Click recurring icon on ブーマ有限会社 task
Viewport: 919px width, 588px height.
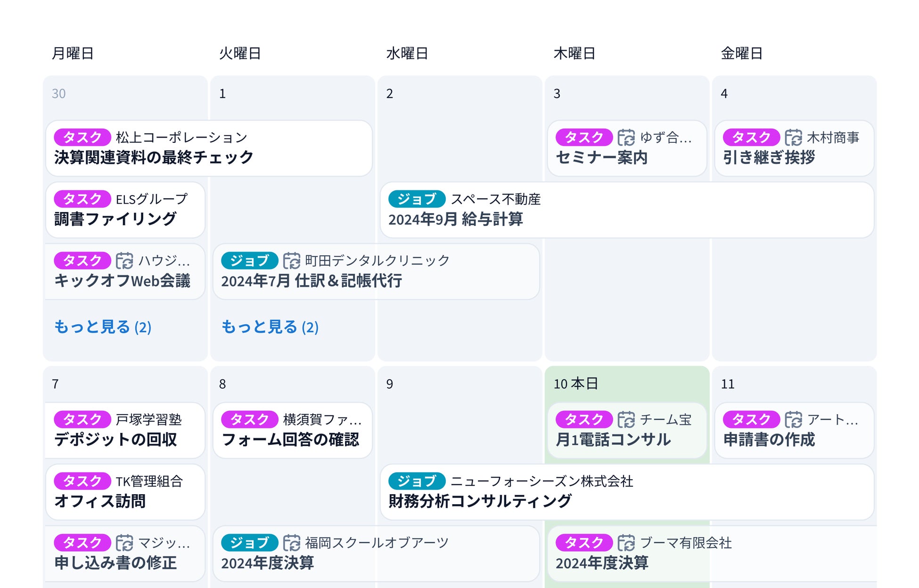tap(626, 543)
